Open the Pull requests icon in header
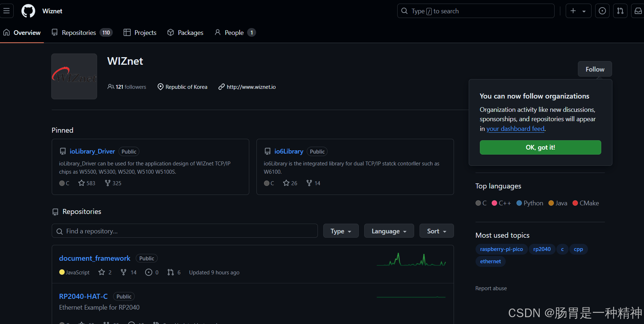644x324 pixels. click(x=620, y=11)
